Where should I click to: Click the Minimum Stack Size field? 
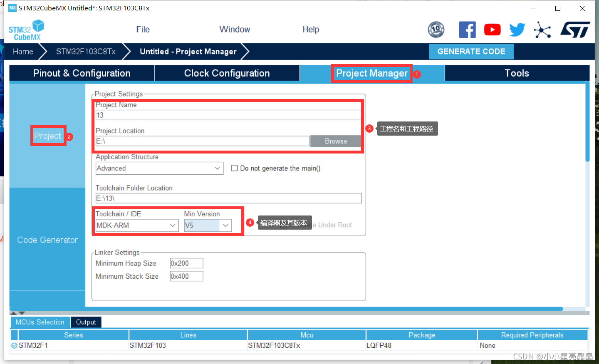186,276
